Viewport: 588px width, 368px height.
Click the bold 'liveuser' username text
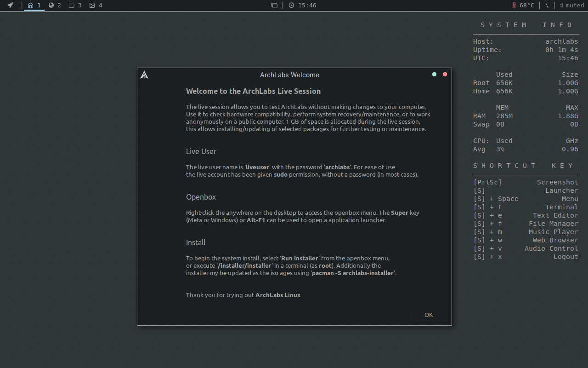tap(257, 167)
